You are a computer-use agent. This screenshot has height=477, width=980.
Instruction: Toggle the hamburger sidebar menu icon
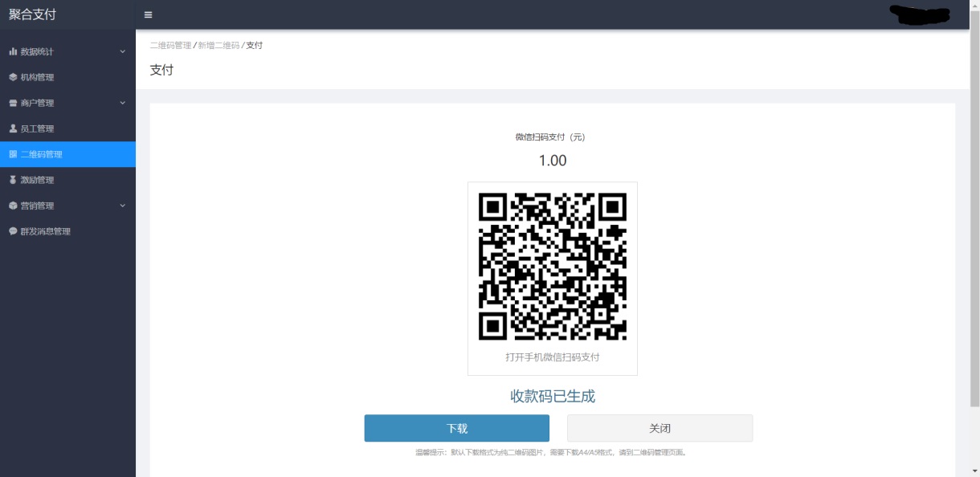(x=149, y=14)
